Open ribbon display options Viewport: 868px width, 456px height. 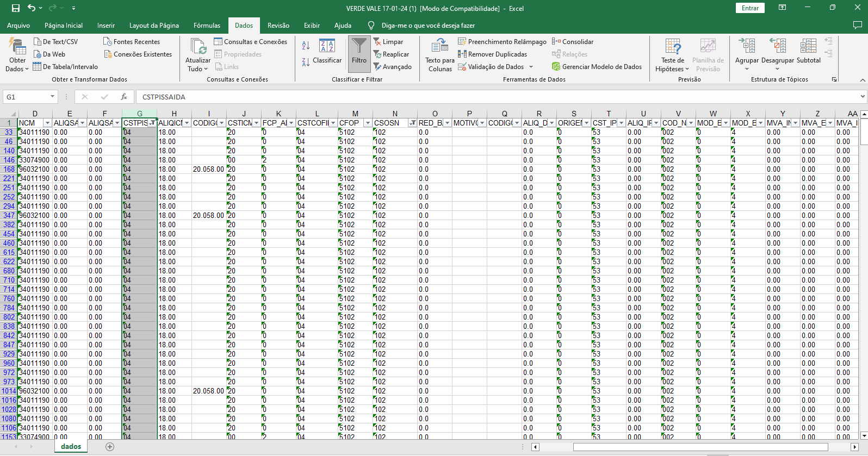pos(782,8)
